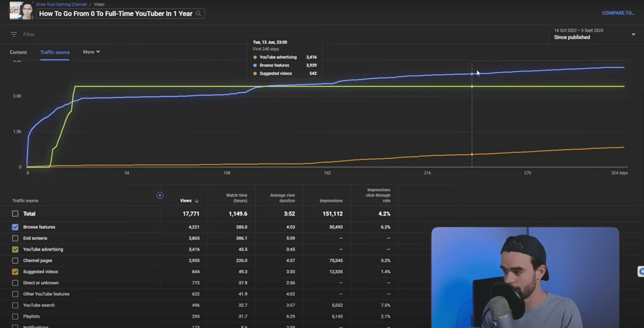This screenshot has width=644, height=328.
Task: Click the Average view duration column header
Action: pos(282,198)
